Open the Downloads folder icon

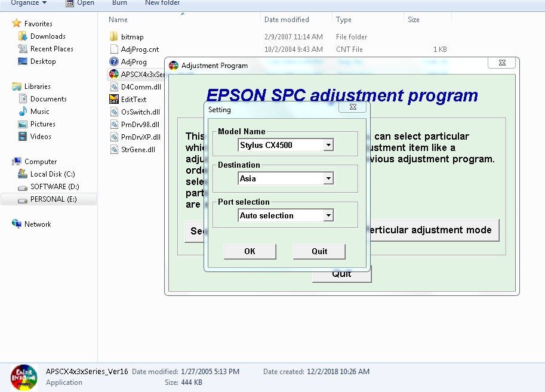pos(23,36)
